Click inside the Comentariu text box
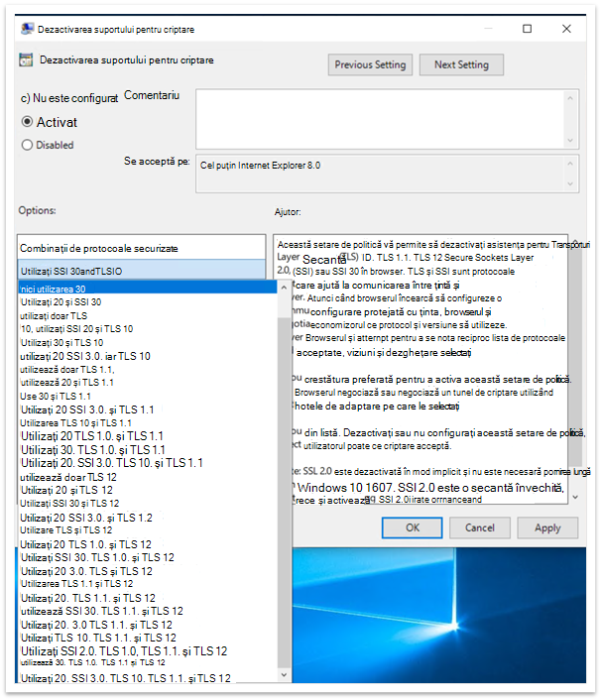The height and width of the screenshot is (700, 601). pyautogui.click(x=381, y=119)
